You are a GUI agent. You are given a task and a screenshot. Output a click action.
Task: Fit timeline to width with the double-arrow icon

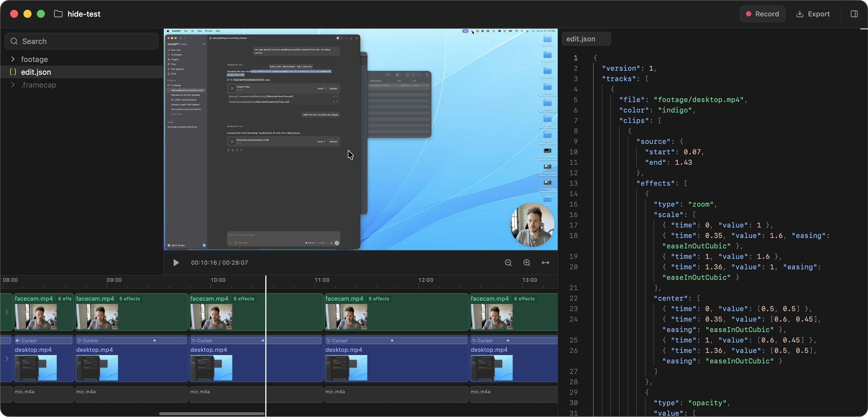point(545,263)
